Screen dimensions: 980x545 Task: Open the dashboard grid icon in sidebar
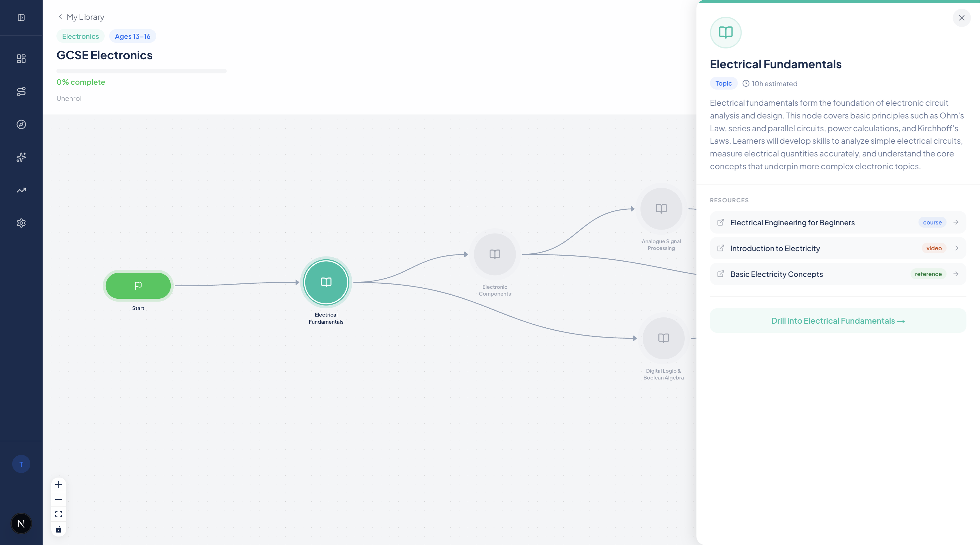pyautogui.click(x=21, y=59)
